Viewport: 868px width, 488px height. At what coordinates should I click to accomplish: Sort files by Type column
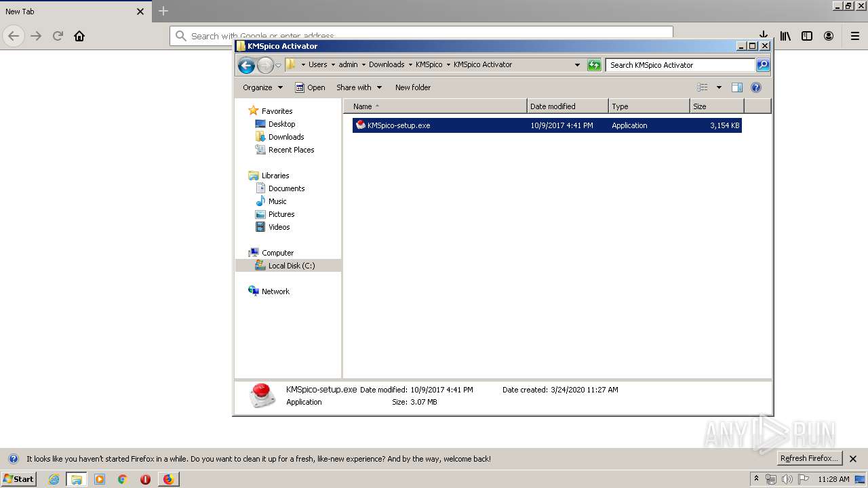tap(649, 106)
